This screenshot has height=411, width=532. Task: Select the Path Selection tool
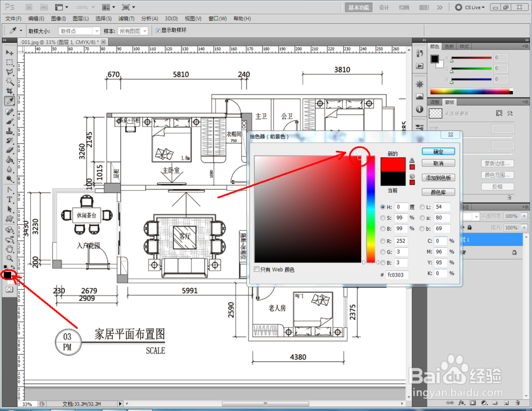[10, 209]
